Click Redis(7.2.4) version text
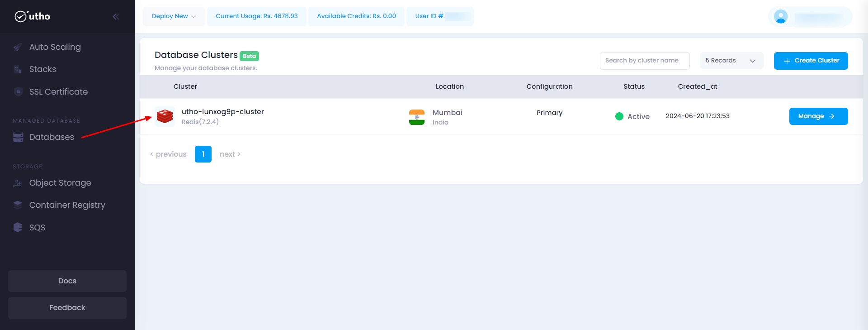Screen dimensions: 868x330 coord(200,122)
